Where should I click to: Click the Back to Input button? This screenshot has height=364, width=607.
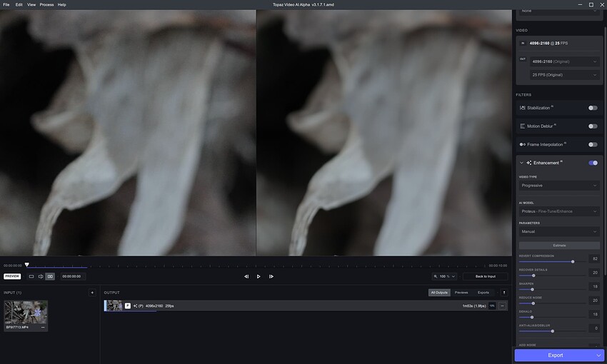tap(485, 276)
